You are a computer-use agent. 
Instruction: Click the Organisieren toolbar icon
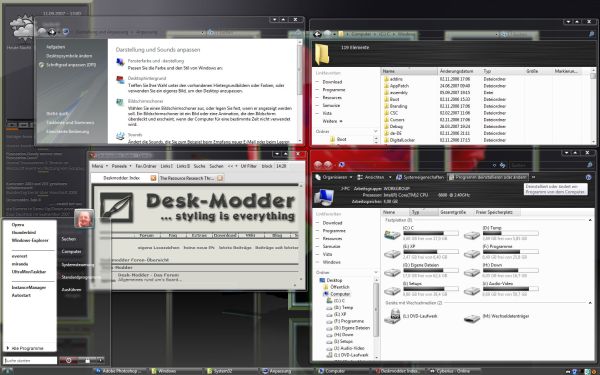click(x=318, y=177)
